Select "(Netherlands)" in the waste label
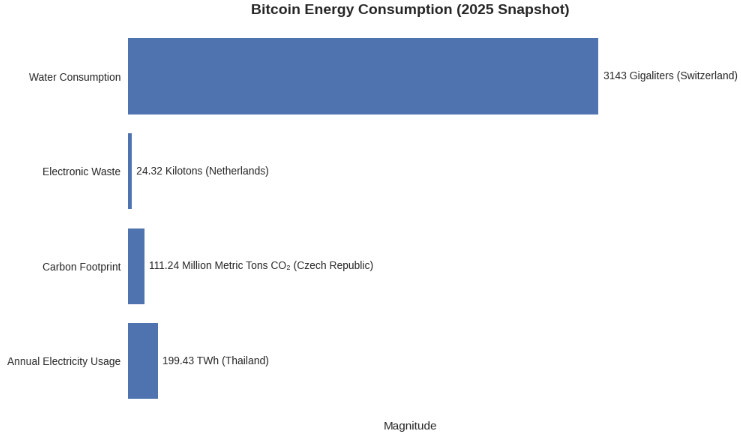Image resolution: width=741 pixels, height=436 pixels. 237,171
